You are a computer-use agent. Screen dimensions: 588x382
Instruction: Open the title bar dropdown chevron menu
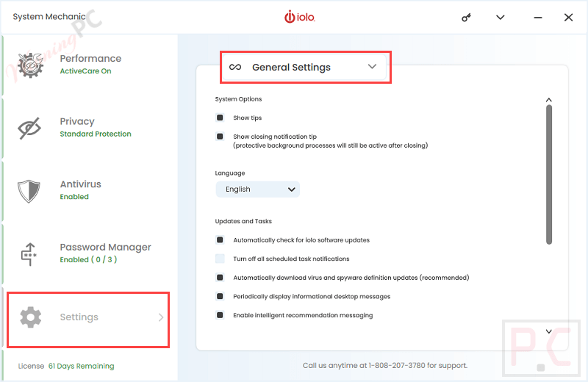click(x=501, y=17)
